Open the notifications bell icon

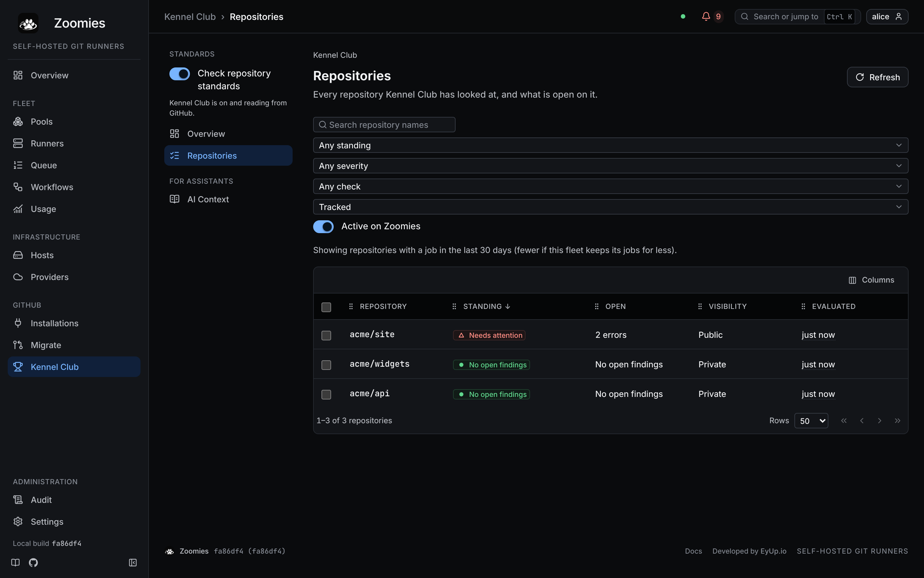[x=706, y=16]
